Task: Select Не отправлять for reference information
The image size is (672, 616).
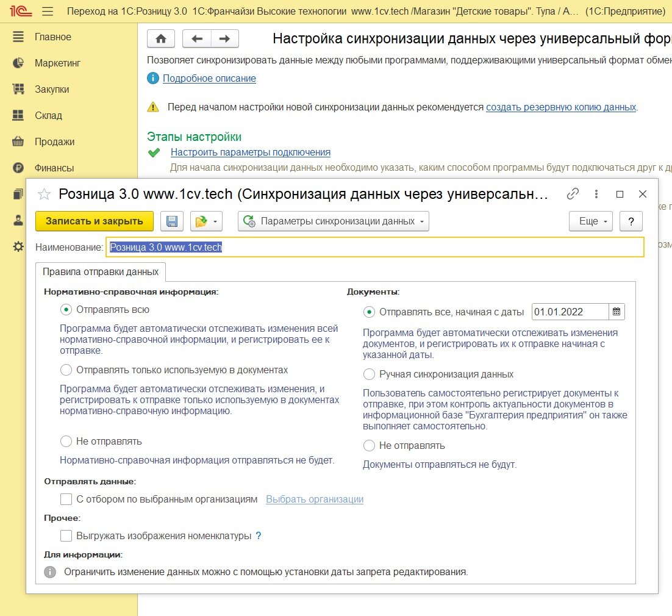Action: pos(66,441)
